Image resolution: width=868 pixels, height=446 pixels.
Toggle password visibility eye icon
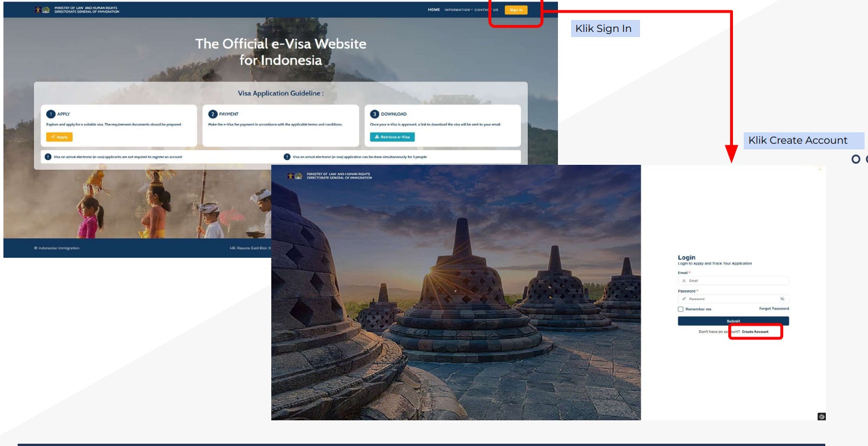click(782, 299)
